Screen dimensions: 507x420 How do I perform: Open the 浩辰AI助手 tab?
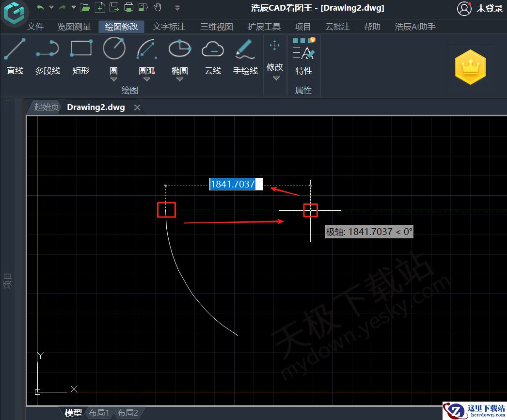415,27
